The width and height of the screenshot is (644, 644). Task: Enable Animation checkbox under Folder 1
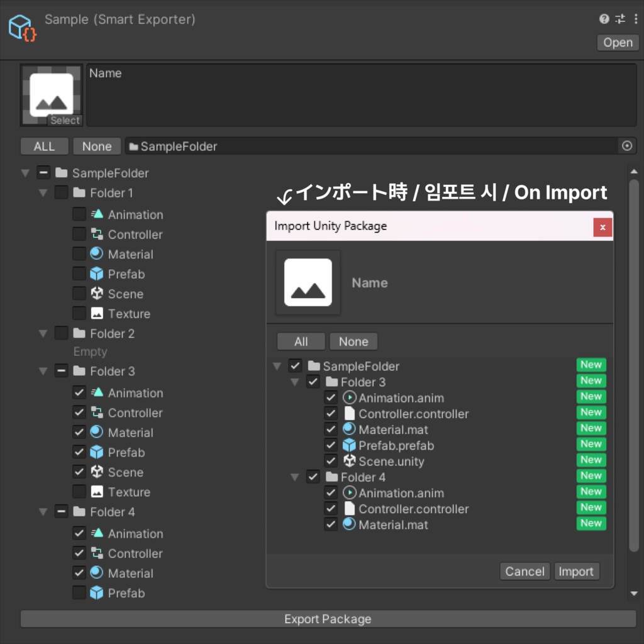tap(79, 214)
